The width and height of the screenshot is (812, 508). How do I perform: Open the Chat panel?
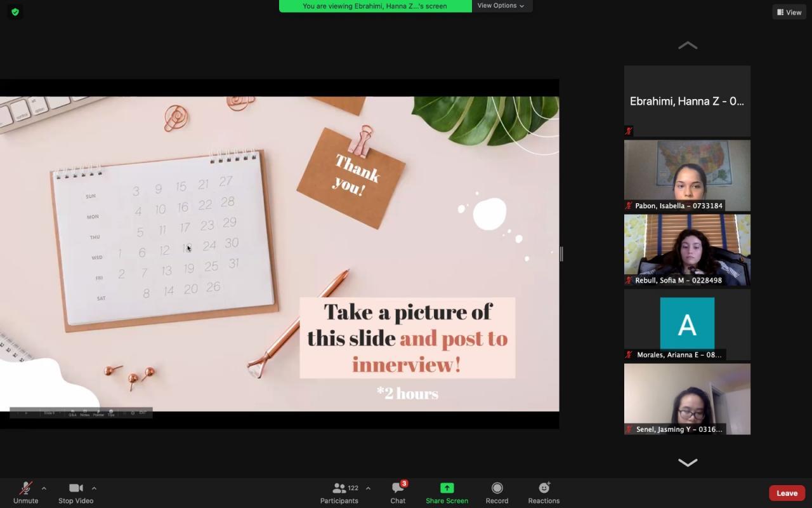pos(398,492)
